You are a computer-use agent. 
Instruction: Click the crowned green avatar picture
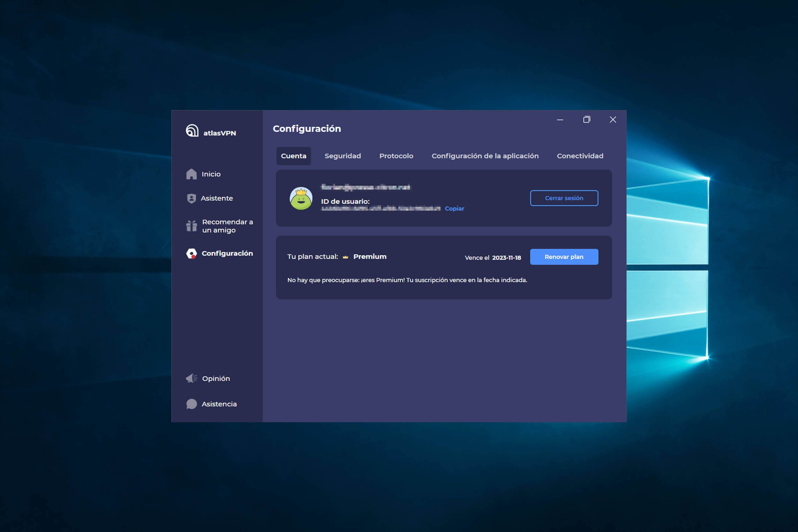(301, 199)
